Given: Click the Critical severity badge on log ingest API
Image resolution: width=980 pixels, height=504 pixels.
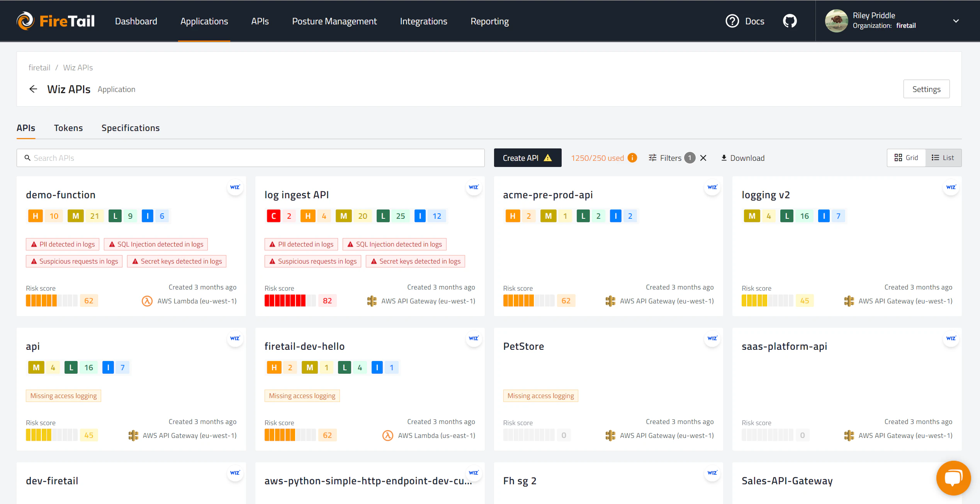Looking at the screenshot, I should (x=273, y=216).
